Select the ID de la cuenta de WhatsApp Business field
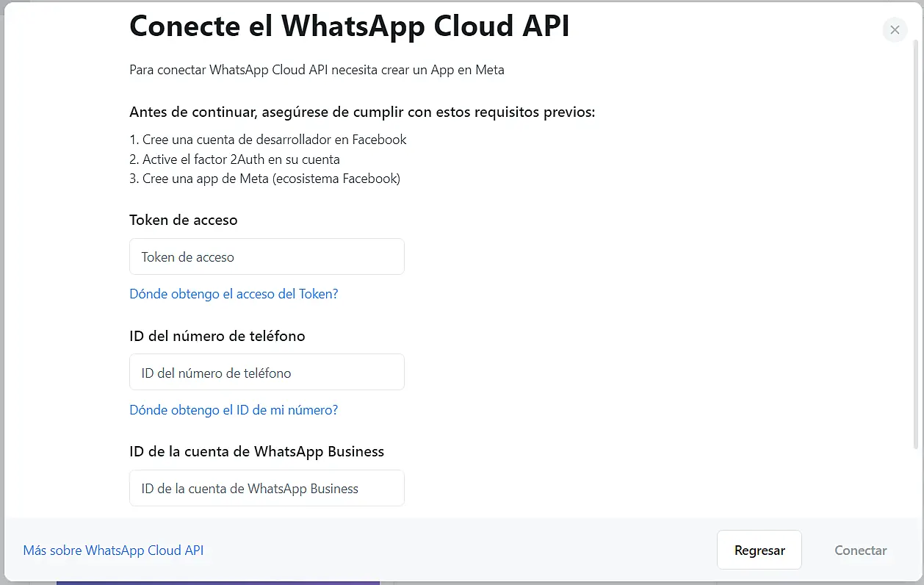This screenshot has height=585, width=924. coord(267,489)
